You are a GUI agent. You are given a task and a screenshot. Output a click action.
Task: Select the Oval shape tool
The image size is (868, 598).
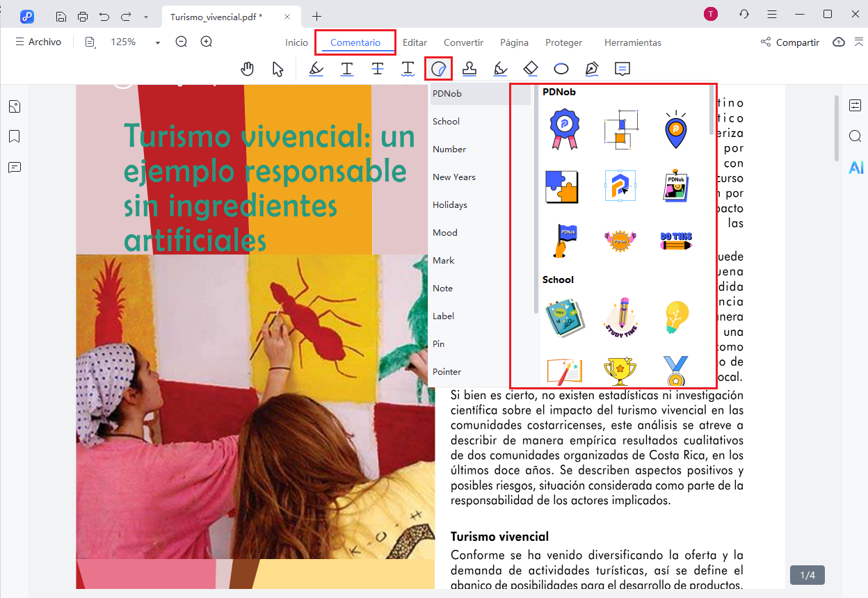point(561,68)
